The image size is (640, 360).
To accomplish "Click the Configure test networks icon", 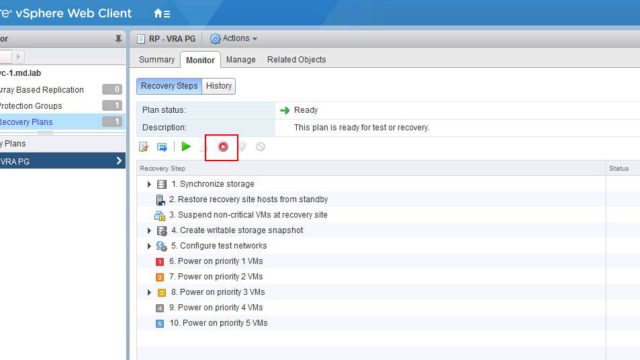I will 162,246.
